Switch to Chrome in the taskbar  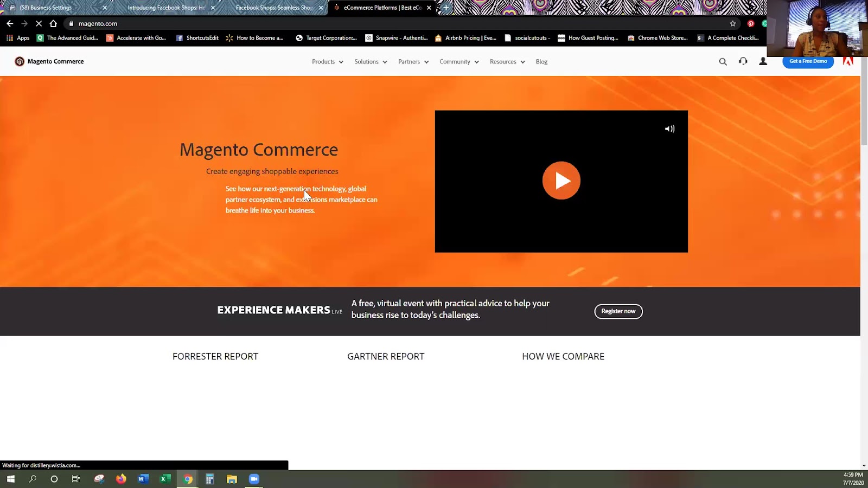click(188, 479)
